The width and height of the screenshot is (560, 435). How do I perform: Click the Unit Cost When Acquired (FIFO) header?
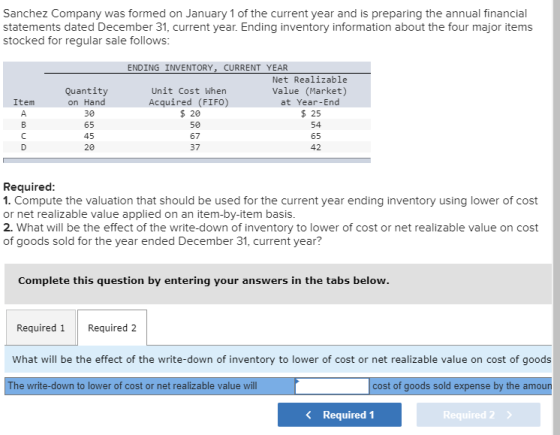[189, 96]
